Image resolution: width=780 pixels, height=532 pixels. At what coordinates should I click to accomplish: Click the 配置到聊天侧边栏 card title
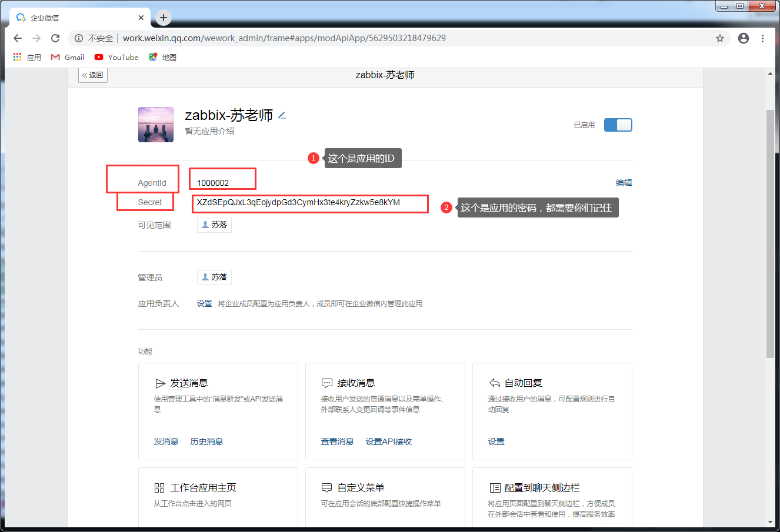(542, 488)
